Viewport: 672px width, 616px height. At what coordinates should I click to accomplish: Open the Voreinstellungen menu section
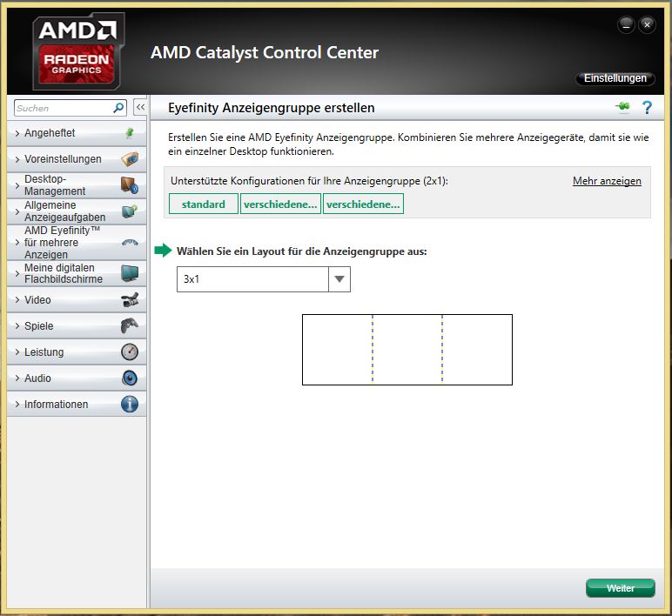click(x=77, y=159)
